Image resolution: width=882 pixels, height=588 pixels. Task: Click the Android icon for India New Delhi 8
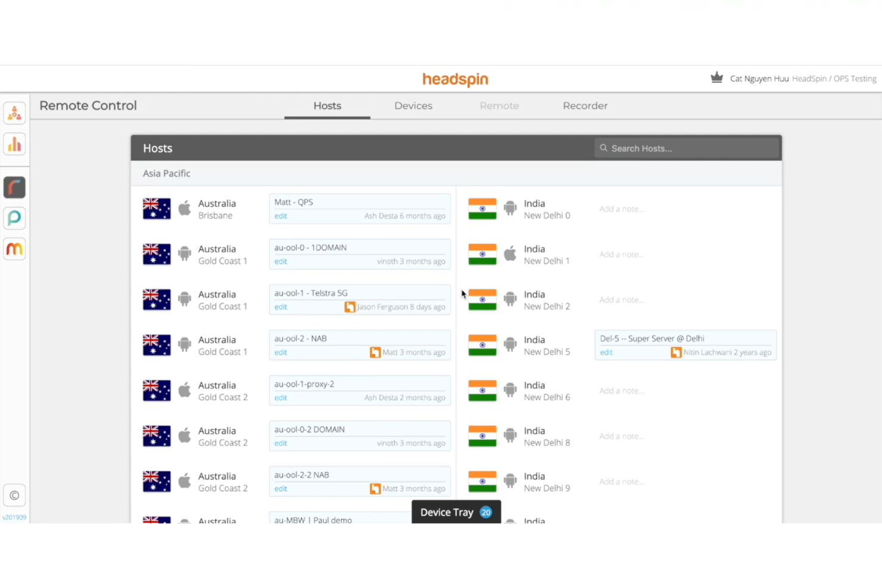click(x=510, y=435)
